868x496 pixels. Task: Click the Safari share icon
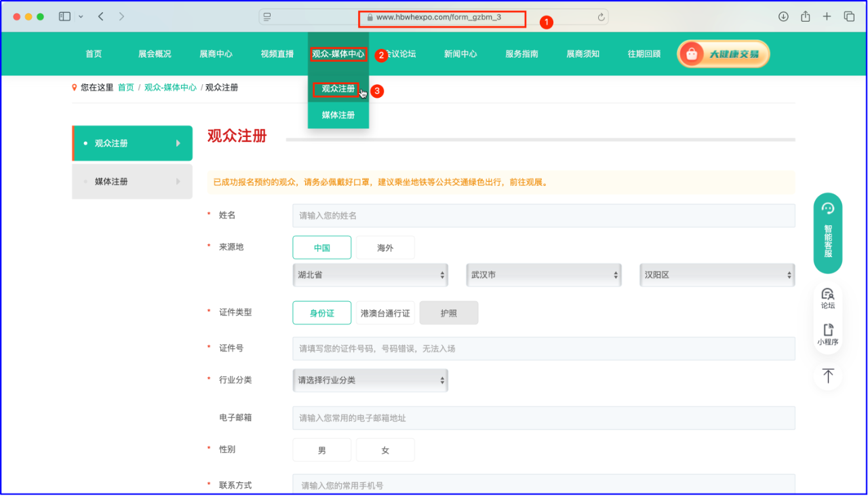(x=805, y=17)
